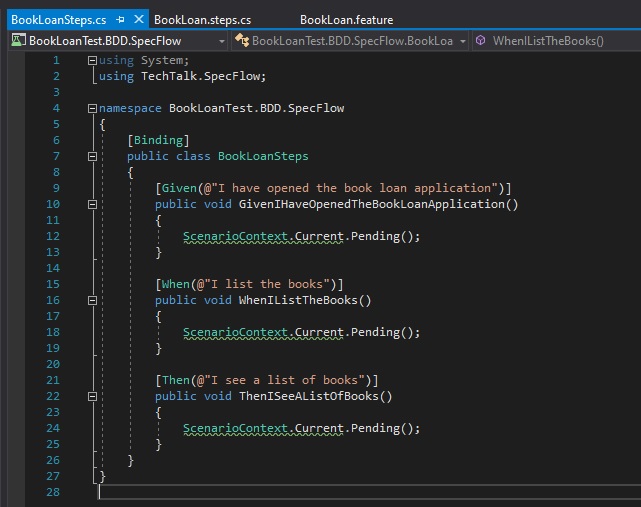Click the class icon in the type dropdown
The height and width of the screenshot is (507, 641).
pyautogui.click(x=242, y=40)
